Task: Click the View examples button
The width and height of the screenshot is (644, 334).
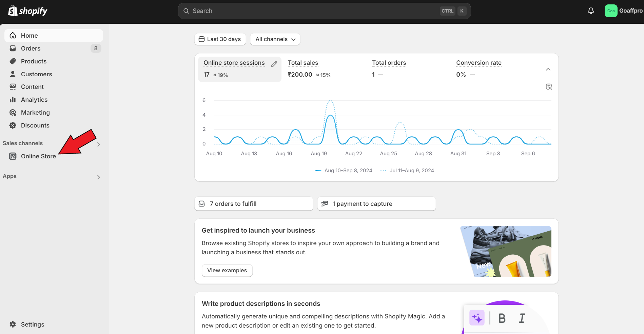Action: pyautogui.click(x=227, y=271)
